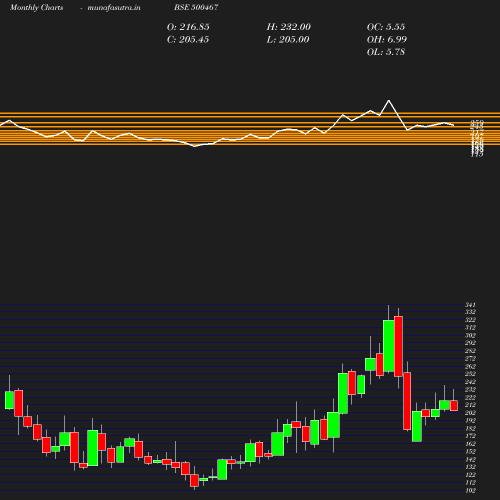Click the 172 price axis label
Viewport: 500px width, 500px height.
pos(470,436)
